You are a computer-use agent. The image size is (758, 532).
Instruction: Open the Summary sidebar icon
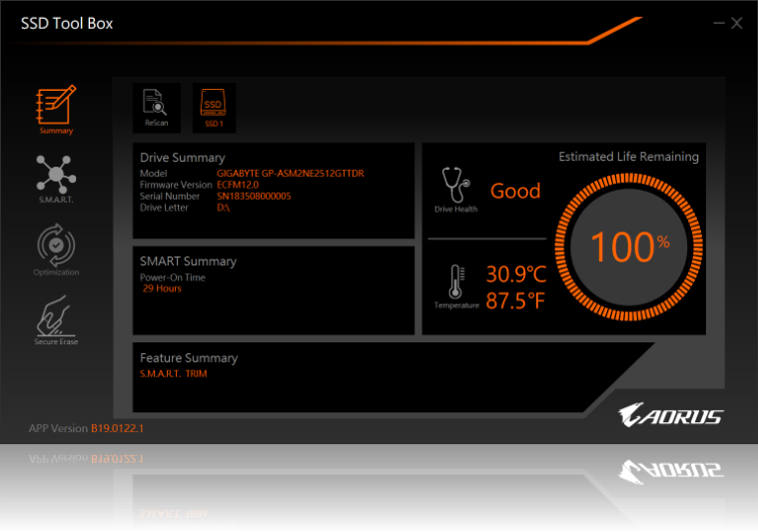[56, 108]
